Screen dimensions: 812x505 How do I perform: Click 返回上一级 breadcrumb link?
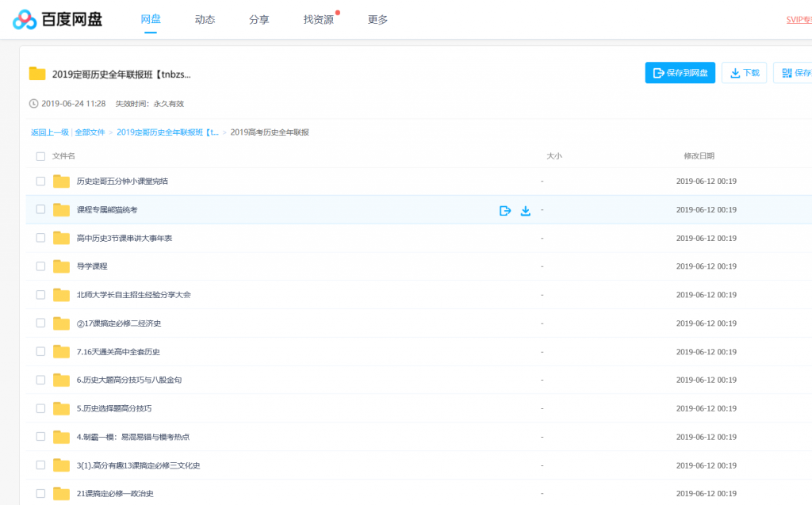(x=50, y=132)
